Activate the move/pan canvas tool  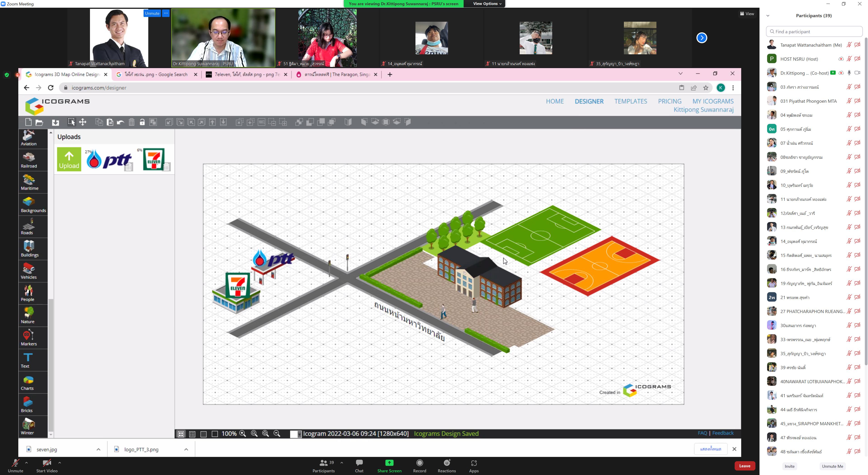83,122
